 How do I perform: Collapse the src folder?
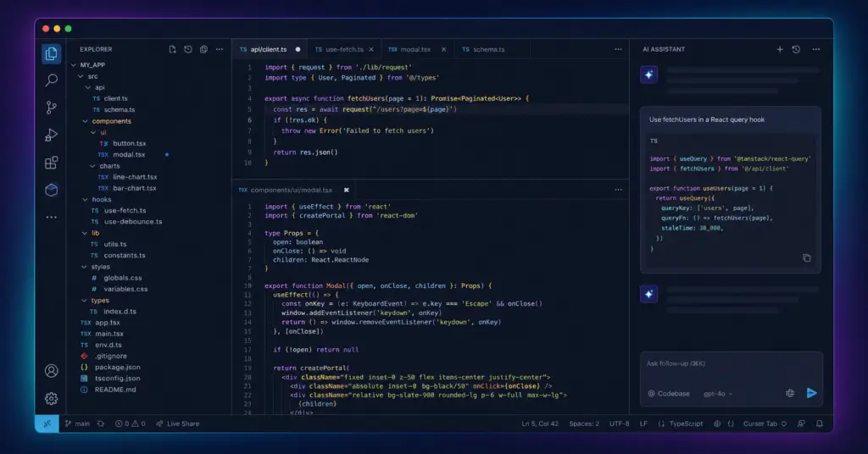click(81, 76)
